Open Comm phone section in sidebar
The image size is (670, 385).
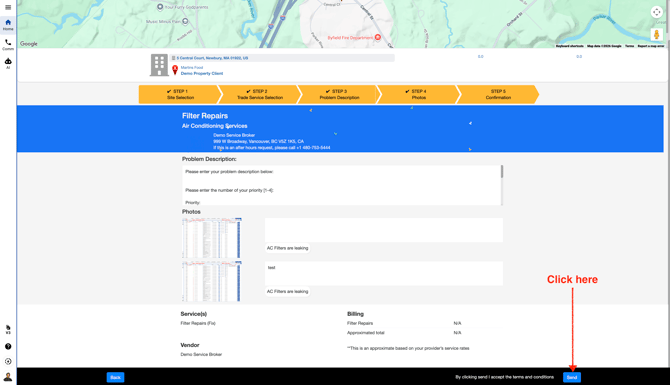(x=8, y=44)
